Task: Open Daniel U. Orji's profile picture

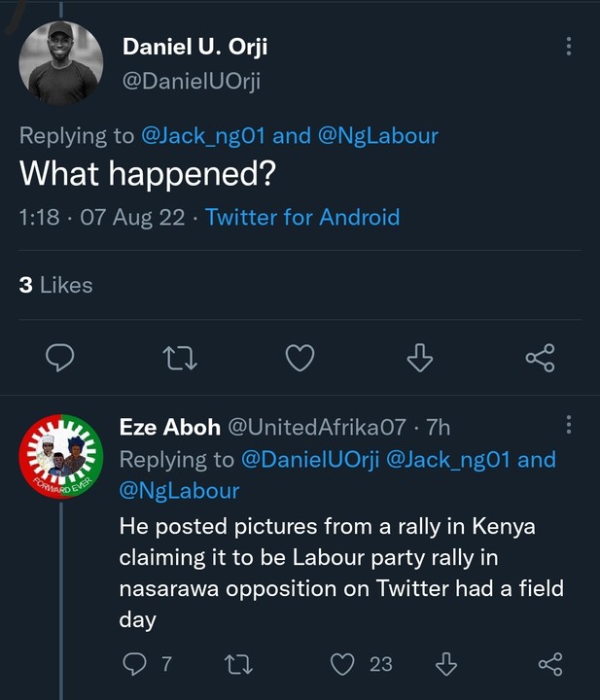Action: (x=61, y=63)
